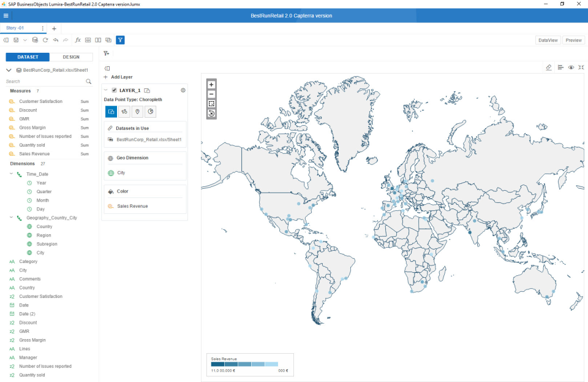Open the save dropdown arrow in toolbar
The image size is (588, 382).
[x=24, y=40]
